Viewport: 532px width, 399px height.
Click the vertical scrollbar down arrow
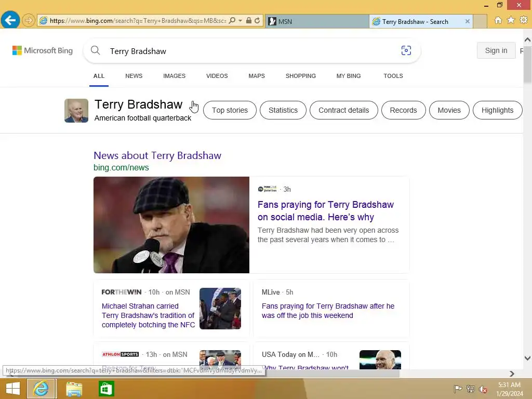527,358
